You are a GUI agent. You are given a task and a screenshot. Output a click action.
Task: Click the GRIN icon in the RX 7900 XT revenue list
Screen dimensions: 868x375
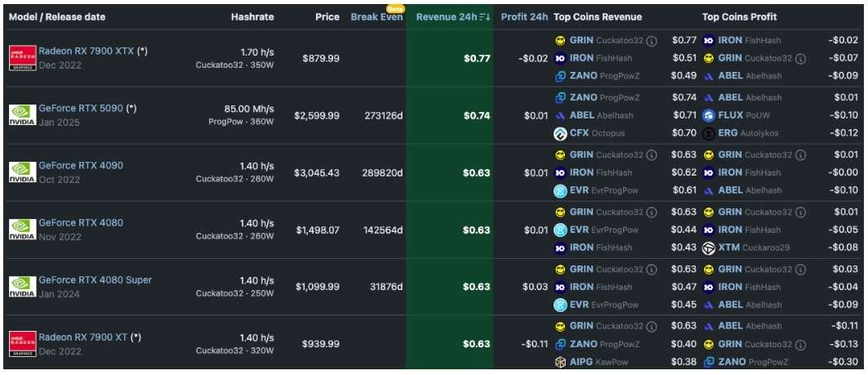561,326
